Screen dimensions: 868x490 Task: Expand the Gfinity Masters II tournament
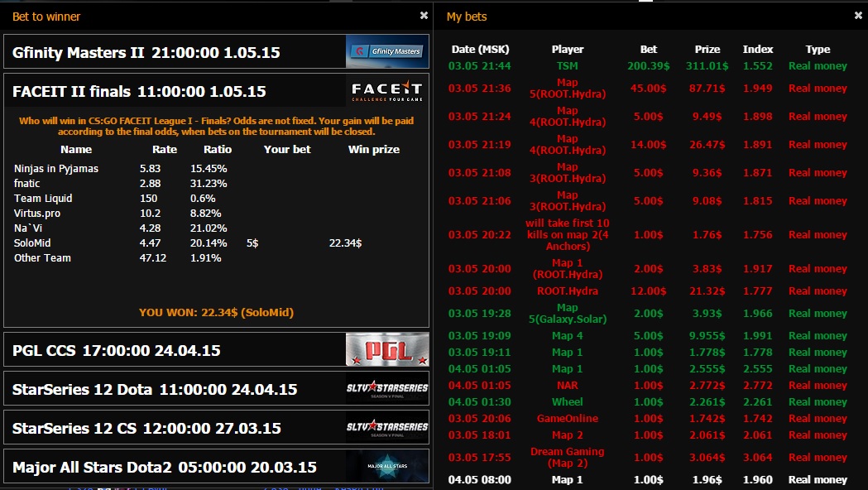(217, 51)
